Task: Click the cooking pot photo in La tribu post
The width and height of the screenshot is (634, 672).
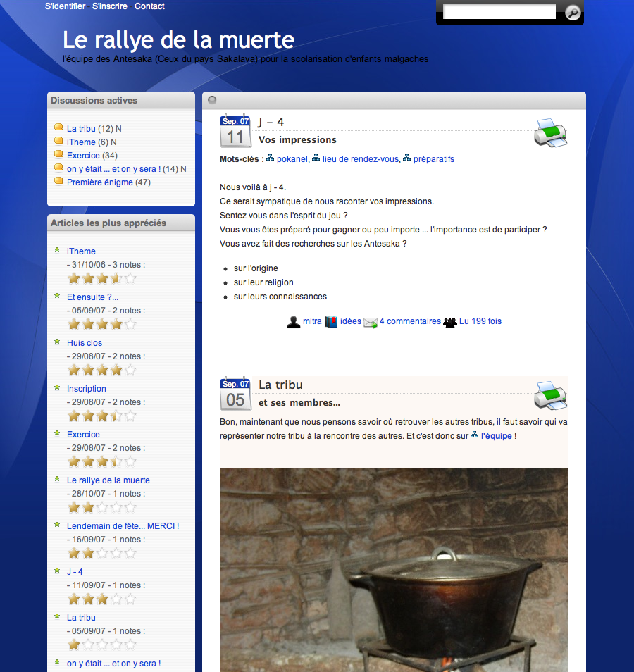Action: pyautogui.click(x=394, y=570)
